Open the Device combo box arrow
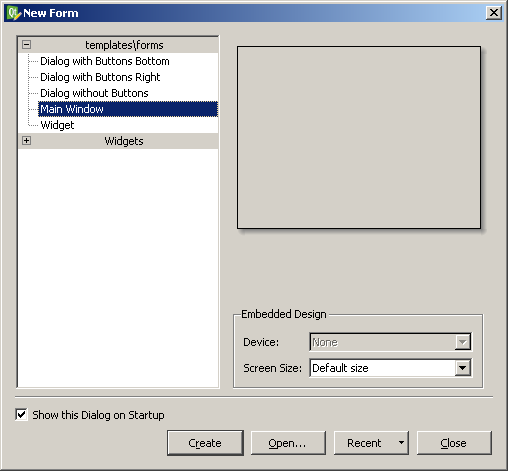 pyautogui.click(x=462, y=342)
